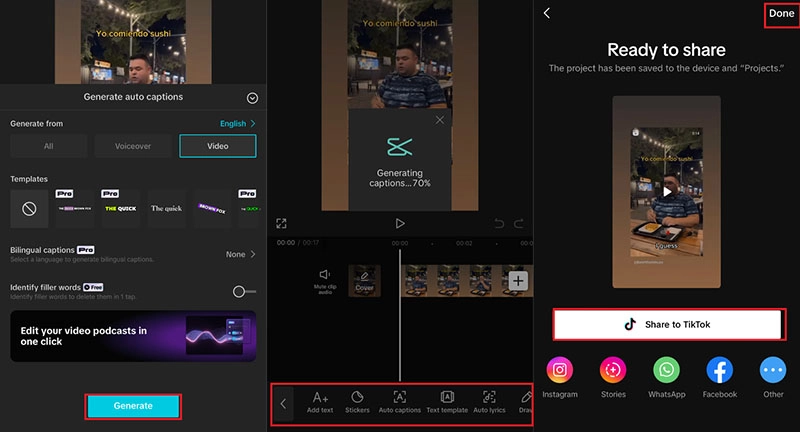Open the Add text tool

[x=320, y=402]
